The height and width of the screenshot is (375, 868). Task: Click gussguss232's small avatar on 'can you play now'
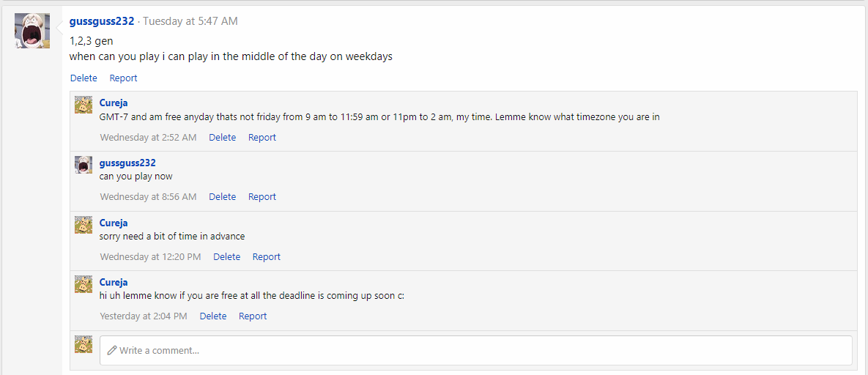[84, 165]
